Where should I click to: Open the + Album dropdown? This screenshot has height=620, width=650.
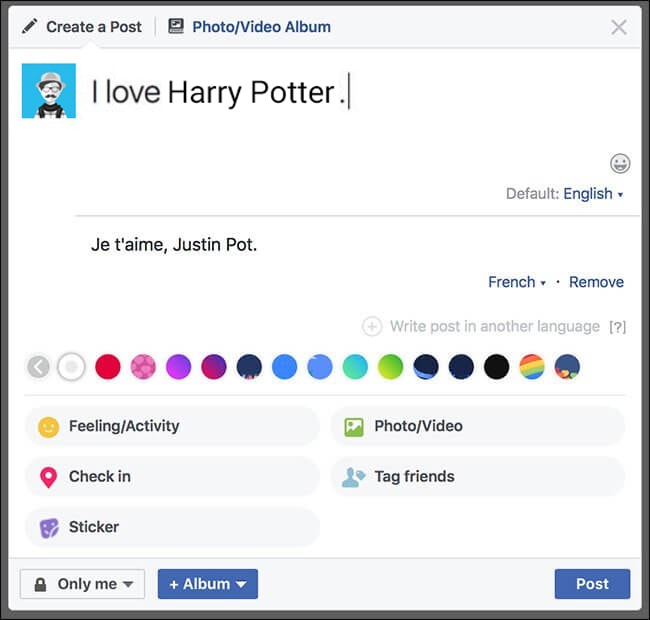click(x=208, y=584)
